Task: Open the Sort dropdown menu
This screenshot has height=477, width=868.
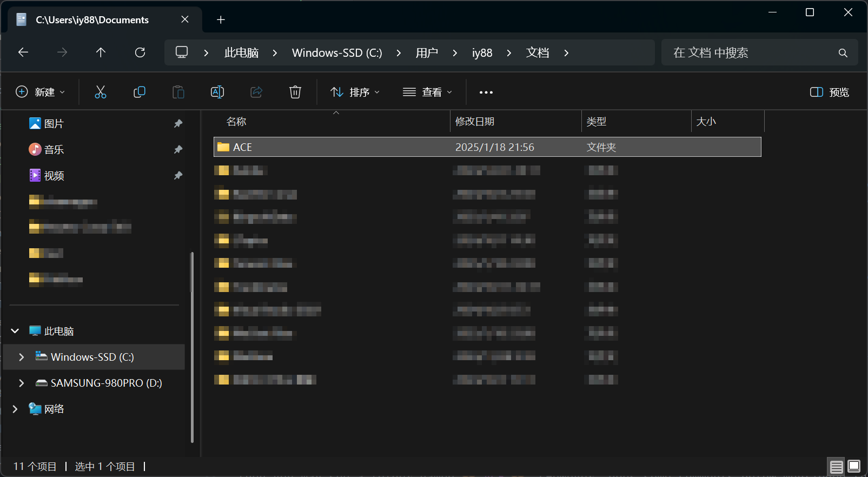Action: pos(355,92)
